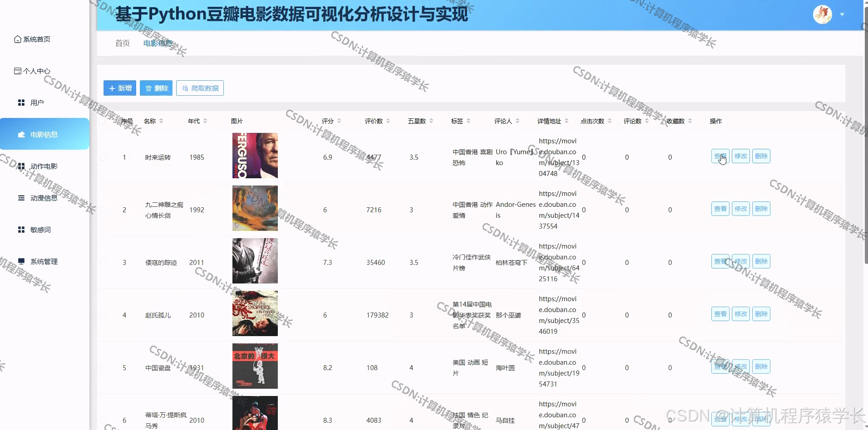Click 电影信息 sidebar icon
The image size is (868, 430).
(x=21, y=135)
